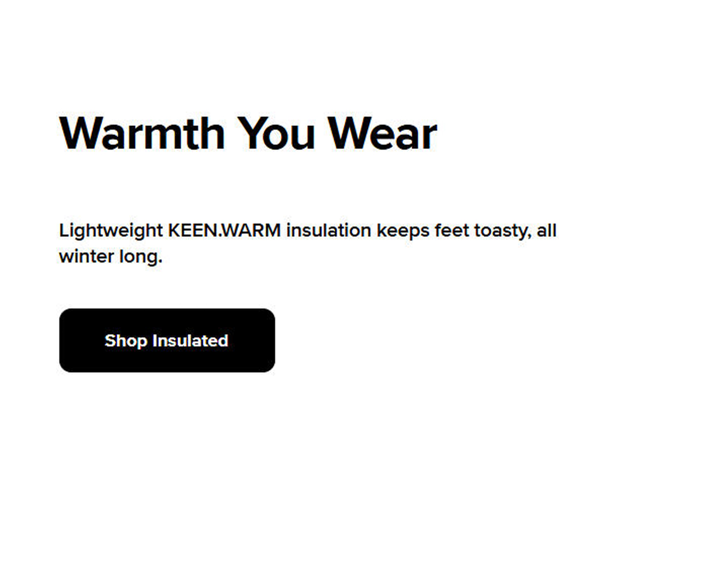This screenshot has width=721, height=588.
Task: Click the word keeps before feet
Action: point(403,230)
